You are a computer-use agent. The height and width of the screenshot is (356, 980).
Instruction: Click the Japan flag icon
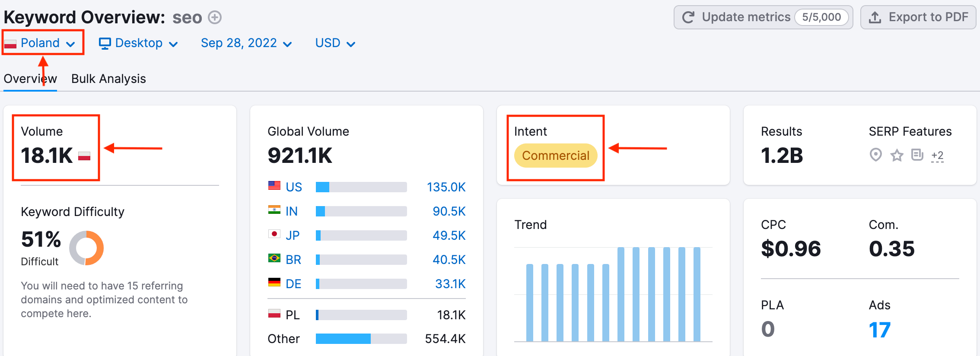tap(274, 234)
